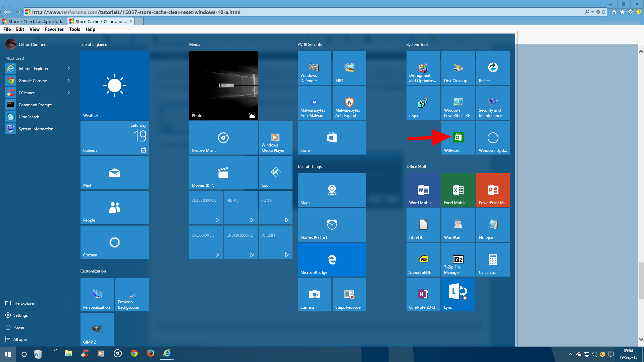Open 7-Zip File Manager tile
Viewport: 644px width, 362px height.
click(458, 260)
